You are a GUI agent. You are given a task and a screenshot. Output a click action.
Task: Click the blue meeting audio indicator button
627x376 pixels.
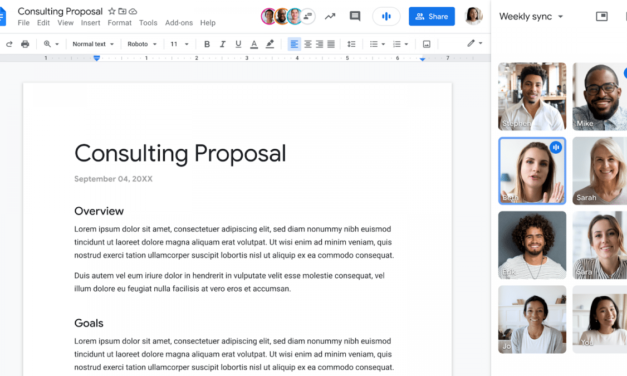[x=386, y=16]
